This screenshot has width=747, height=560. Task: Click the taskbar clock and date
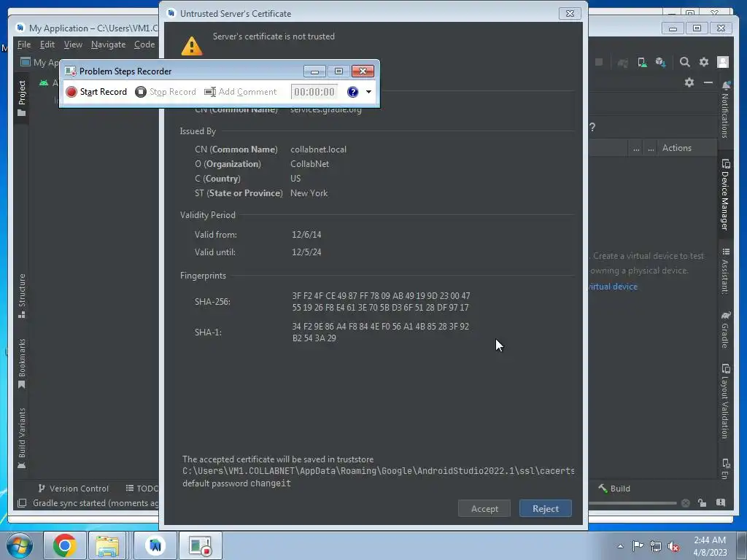click(710, 546)
